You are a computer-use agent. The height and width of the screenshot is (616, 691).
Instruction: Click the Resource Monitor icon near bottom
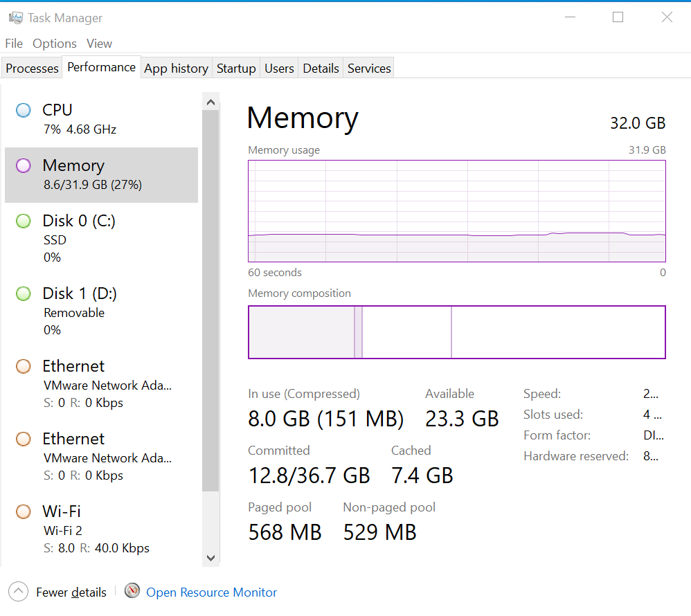[x=132, y=591]
